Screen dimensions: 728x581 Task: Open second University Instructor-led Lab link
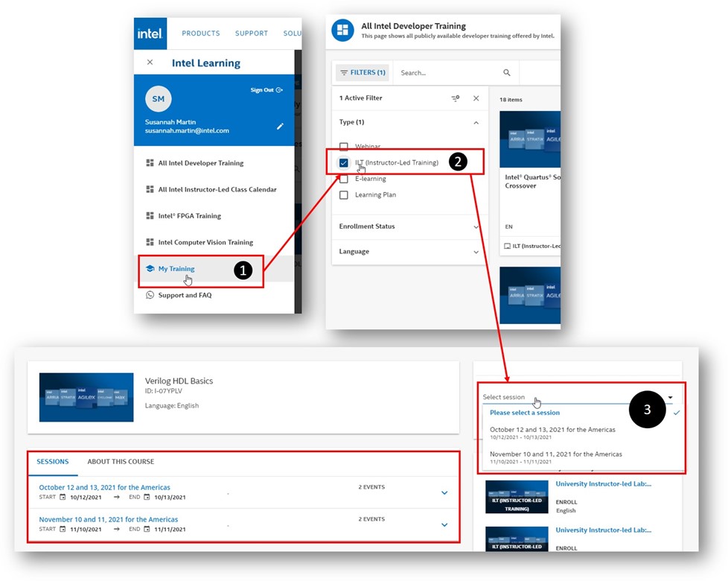tap(603, 530)
